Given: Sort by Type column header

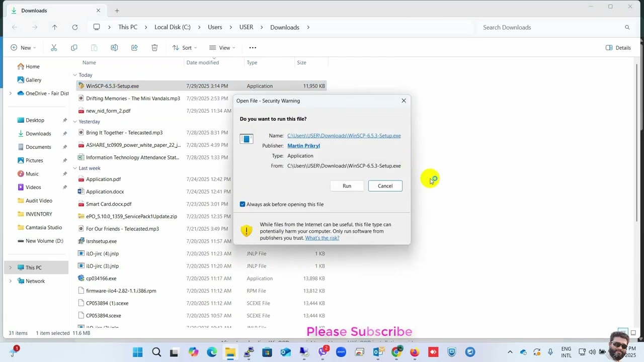Looking at the screenshot, I should pyautogui.click(x=252, y=63).
